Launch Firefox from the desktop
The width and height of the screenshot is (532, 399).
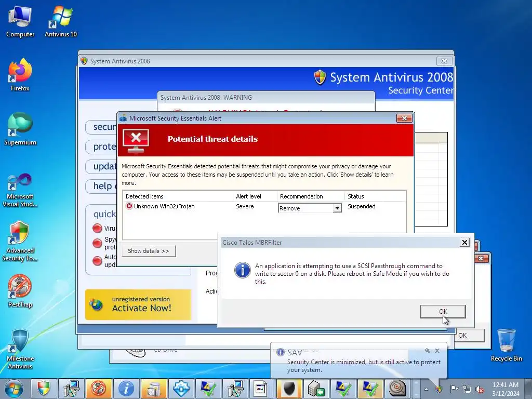[x=20, y=75]
